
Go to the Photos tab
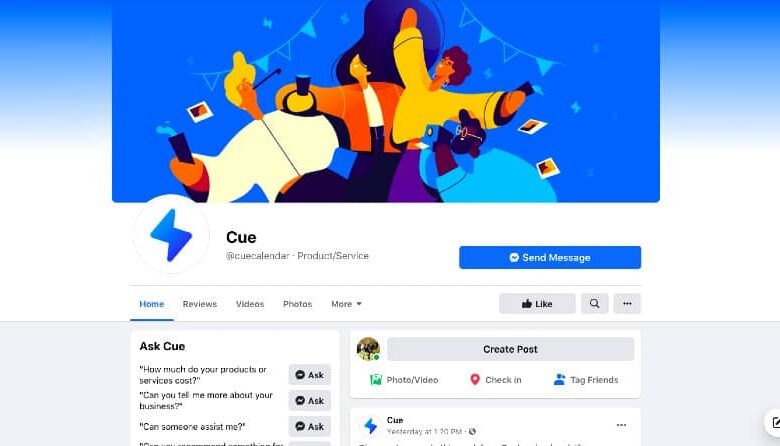[297, 304]
